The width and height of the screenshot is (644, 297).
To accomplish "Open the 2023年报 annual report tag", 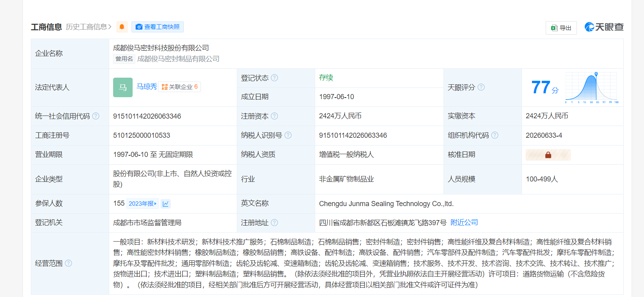I will (x=143, y=203).
